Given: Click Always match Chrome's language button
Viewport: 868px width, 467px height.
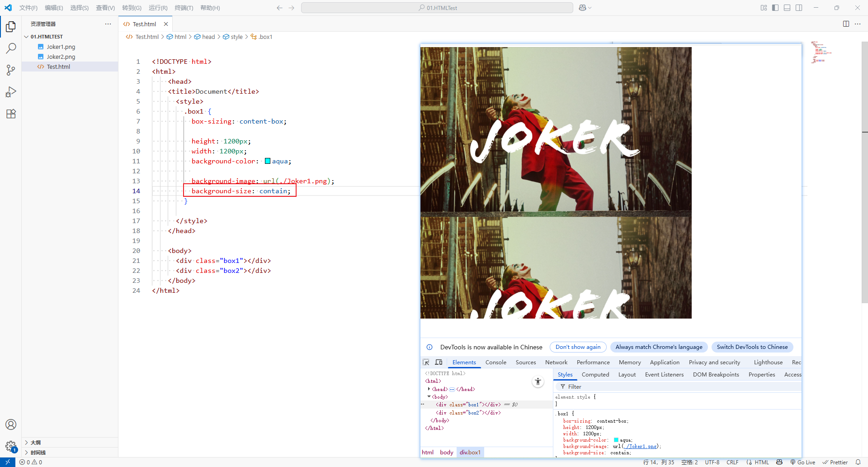Looking at the screenshot, I should point(659,347).
